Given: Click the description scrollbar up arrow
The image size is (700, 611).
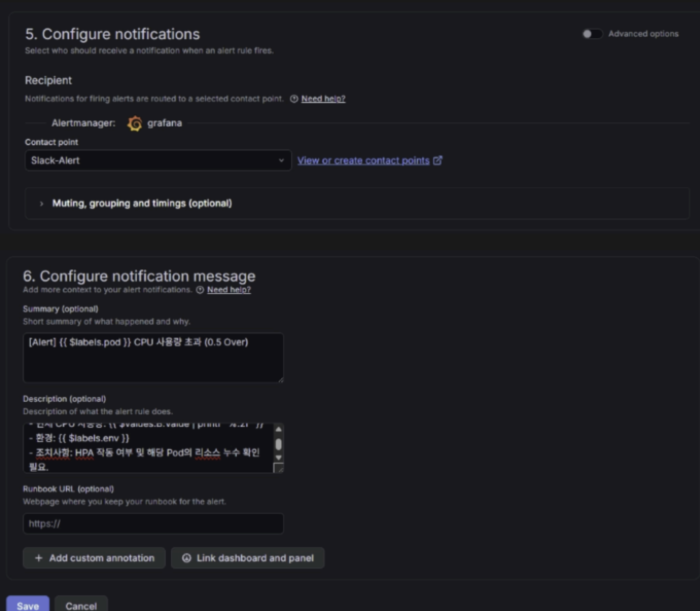Looking at the screenshot, I should (x=279, y=429).
